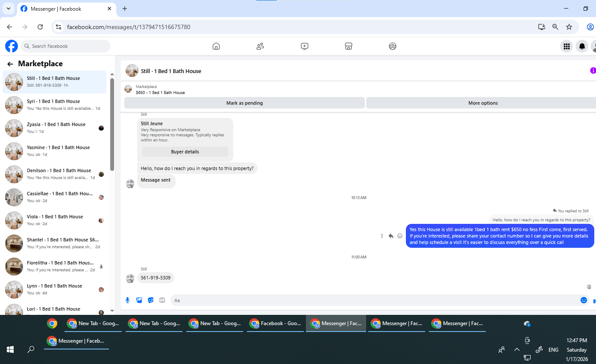Click the voice clip microphone icon
The image size is (596, 364).
(127, 300)
